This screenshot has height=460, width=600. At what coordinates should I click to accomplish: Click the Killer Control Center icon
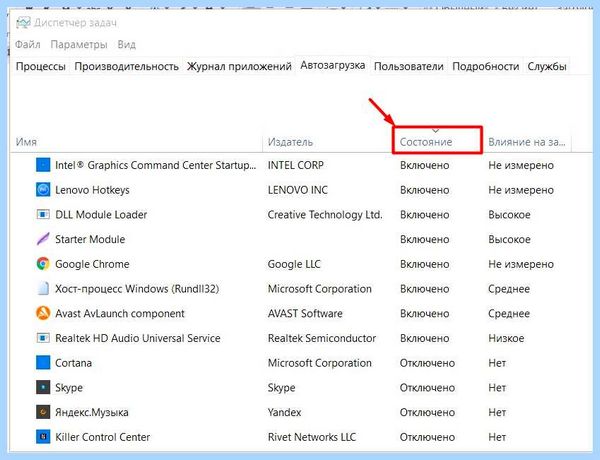tap(43, 437)
